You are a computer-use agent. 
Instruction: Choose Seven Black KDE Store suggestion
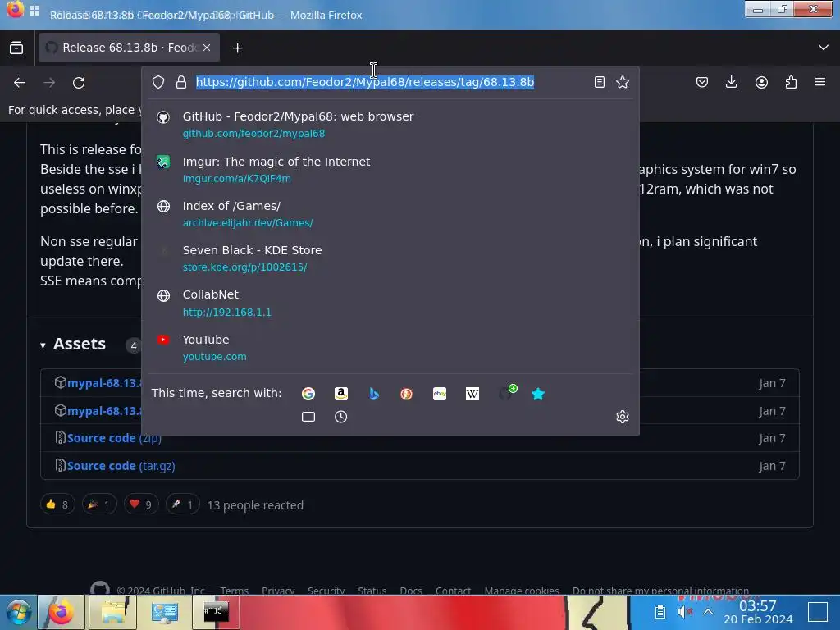coord(390,258)
